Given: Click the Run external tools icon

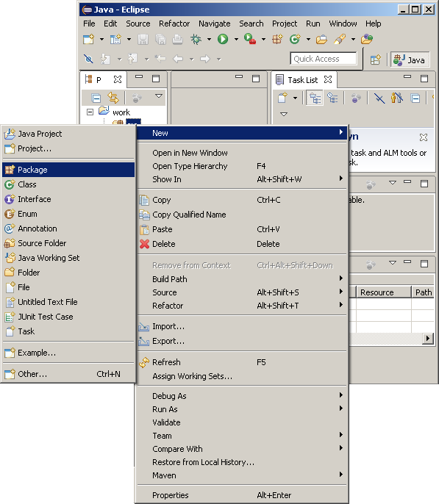Looking at the screenshot, I should tap(250, 39).
